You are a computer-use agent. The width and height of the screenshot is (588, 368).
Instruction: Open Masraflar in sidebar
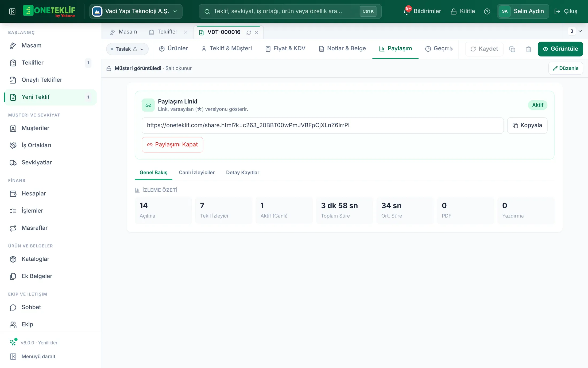pos(51,228)
